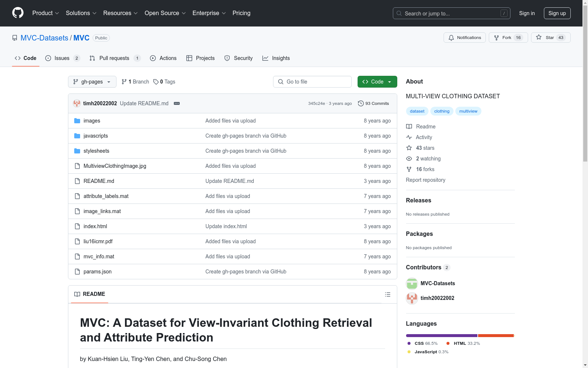Image resolution: width=588 pixels, height=368 pixels.
Task: Click the Sign in link
Action: coord(527,13)
